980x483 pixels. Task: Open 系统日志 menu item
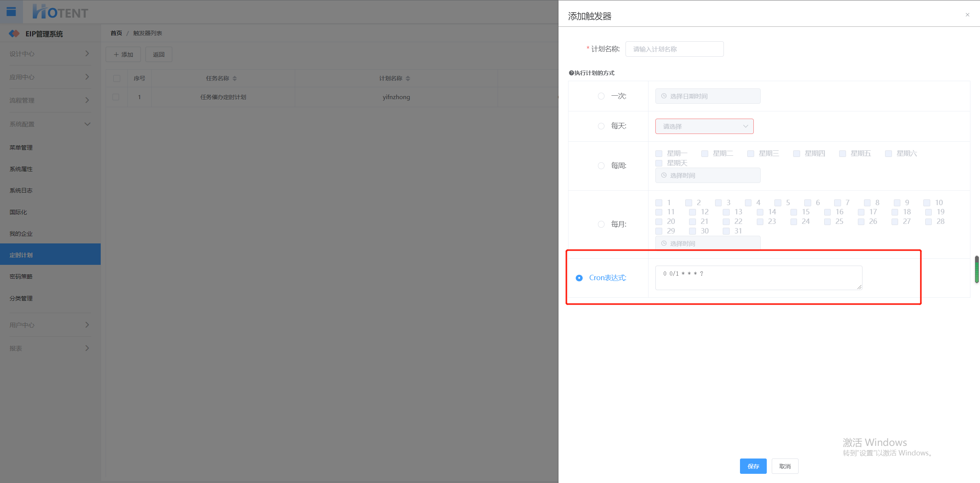coord(21,190)
